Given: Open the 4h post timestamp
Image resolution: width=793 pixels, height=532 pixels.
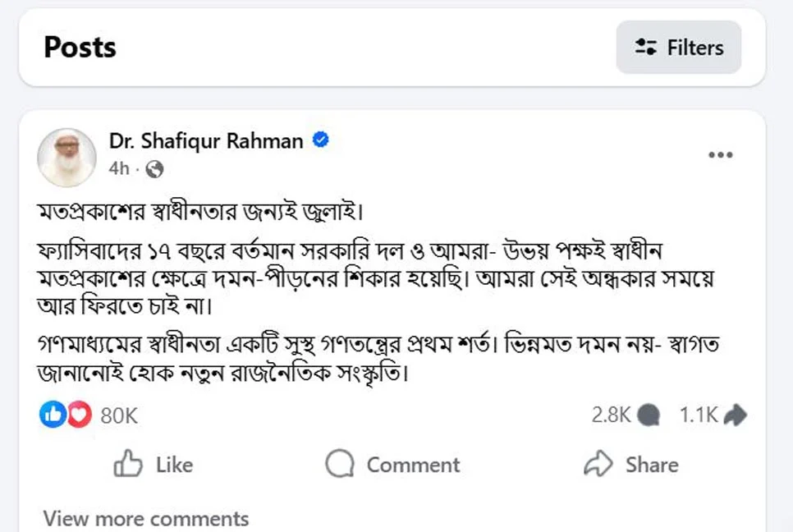Looking at the screenshot, I should (x=118, y=169).
